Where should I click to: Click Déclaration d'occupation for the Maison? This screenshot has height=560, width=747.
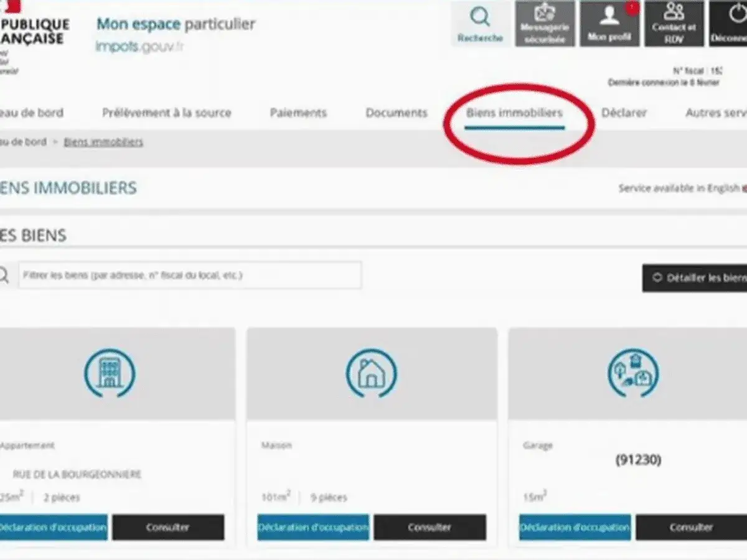(x=313, y=527)
